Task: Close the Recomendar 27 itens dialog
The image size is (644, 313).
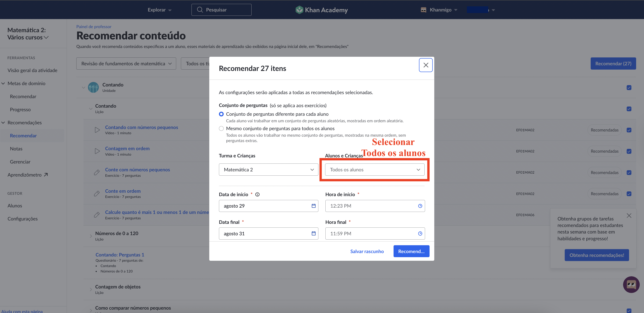Action: coord(426,65)
